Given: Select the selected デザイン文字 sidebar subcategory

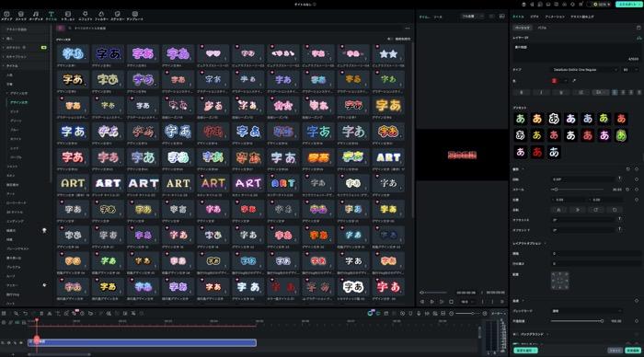Looking at the screenshot, I should coord(19,102).
